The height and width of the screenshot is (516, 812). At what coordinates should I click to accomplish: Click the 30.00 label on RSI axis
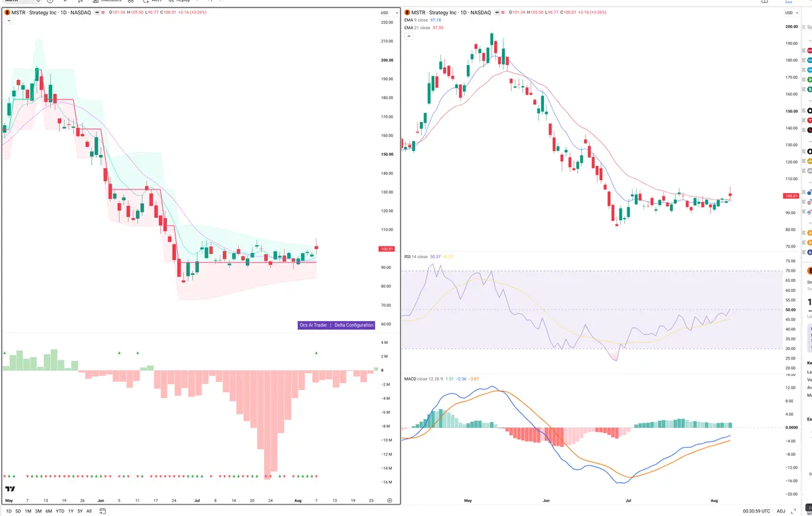pos(791,349)
